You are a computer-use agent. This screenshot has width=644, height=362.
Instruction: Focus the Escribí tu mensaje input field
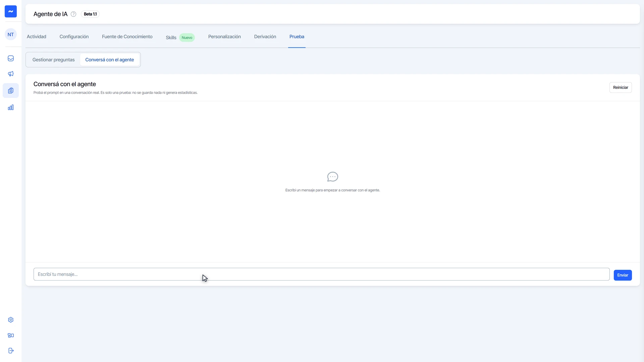321,274
